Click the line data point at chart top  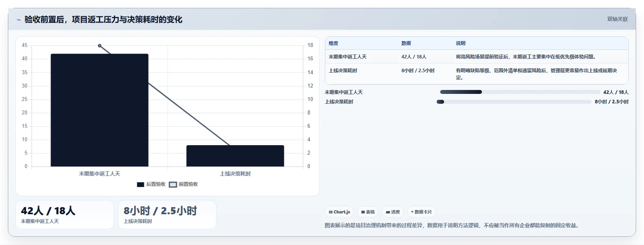[99, 46]
